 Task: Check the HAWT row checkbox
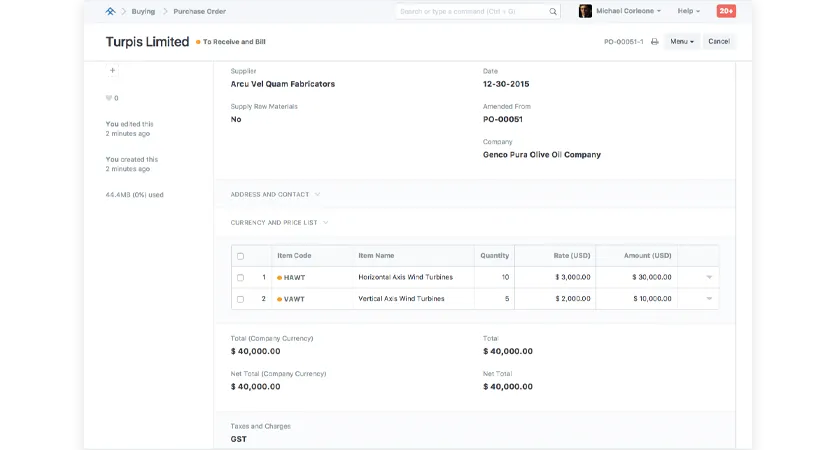point(240,277)
